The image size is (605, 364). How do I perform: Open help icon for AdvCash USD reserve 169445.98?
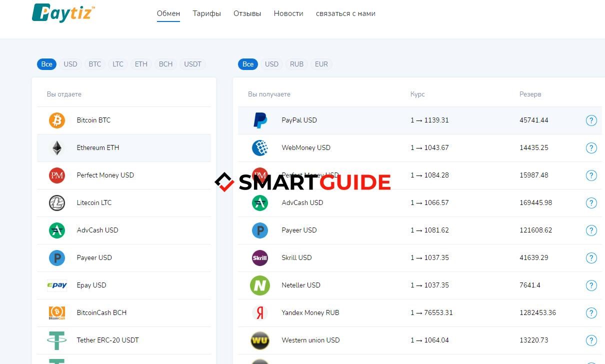(591, 203)
